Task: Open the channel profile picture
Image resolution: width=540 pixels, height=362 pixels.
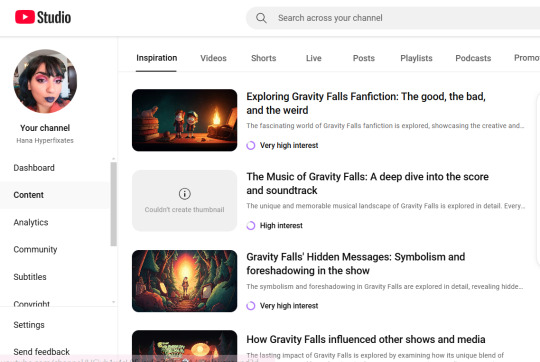Action: (x=45, y=81)
